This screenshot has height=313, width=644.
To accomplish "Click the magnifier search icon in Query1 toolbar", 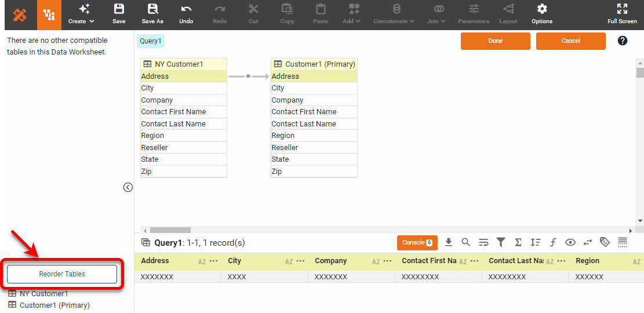I will pyautogui.click(x=466, y=242).
